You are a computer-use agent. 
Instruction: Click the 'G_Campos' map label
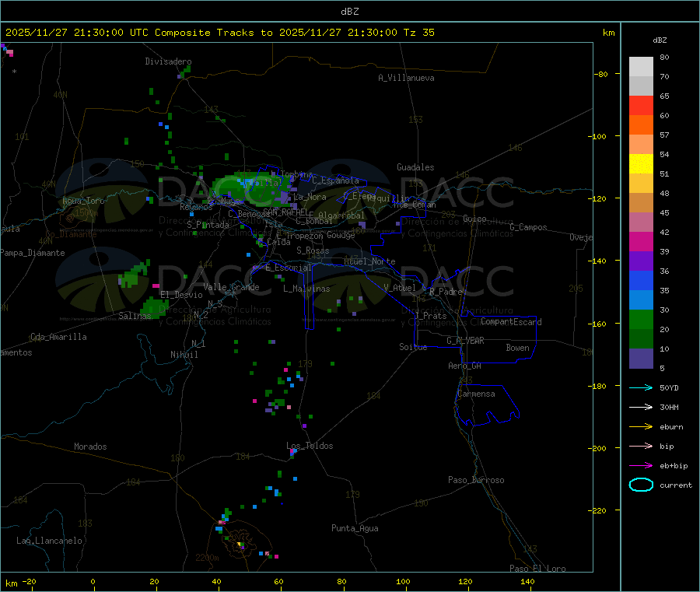(x=528, y=227)
